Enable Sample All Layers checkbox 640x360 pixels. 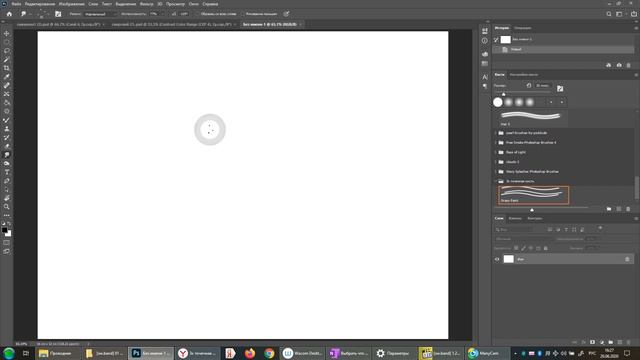pos(197,14)
